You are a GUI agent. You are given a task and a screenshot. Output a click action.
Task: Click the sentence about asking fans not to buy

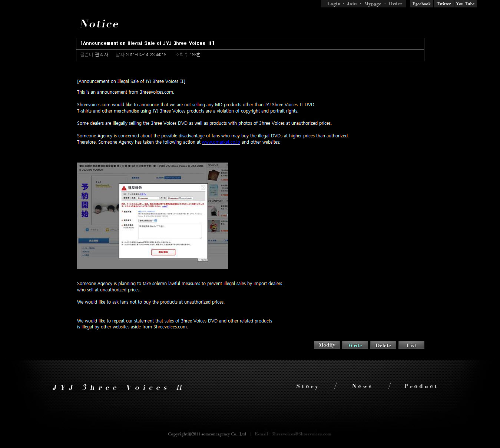[x=151, y=302]
